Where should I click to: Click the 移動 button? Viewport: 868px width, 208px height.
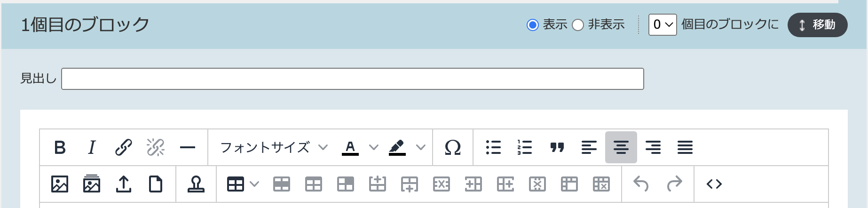click(x=817, y=25)
